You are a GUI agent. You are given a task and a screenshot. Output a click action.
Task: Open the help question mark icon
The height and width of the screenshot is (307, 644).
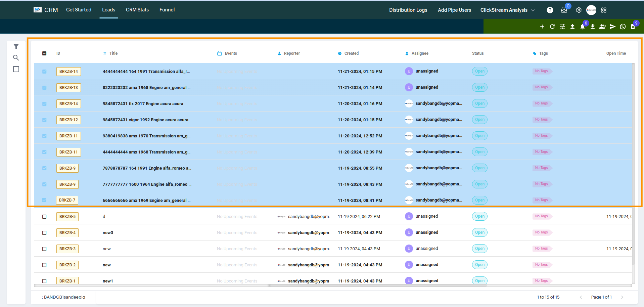point(550,10)
